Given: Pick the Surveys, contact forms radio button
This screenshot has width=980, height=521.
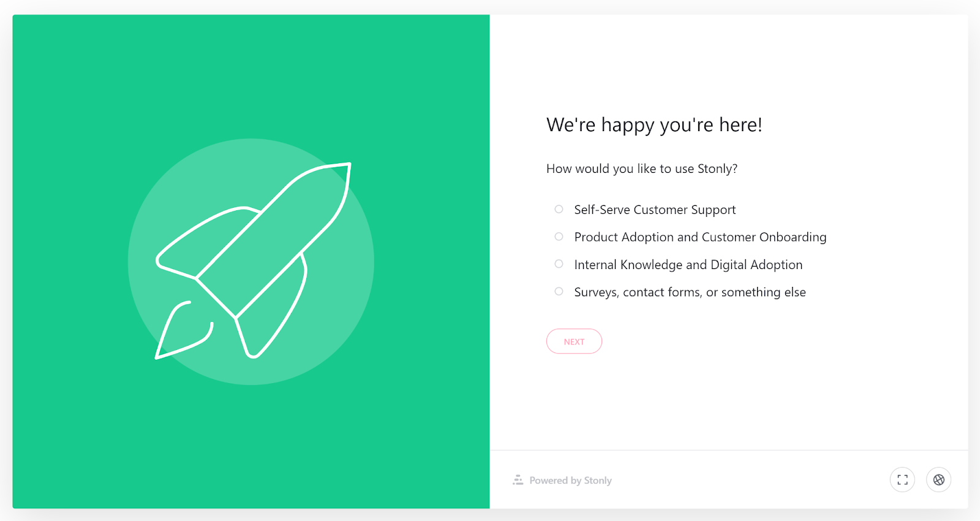Looking at the screenshot, I should pos(559,292).
